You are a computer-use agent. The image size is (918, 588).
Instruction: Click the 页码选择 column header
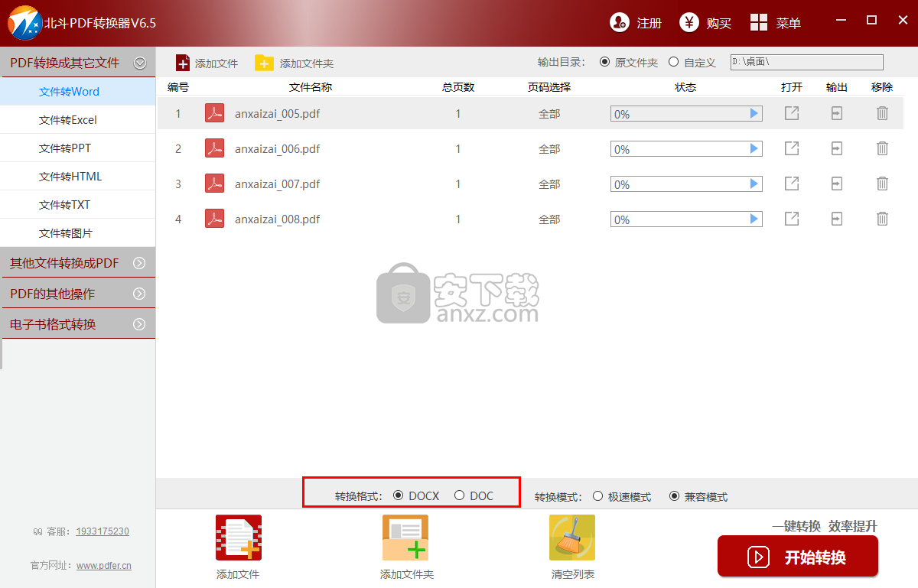pos(549,87)
